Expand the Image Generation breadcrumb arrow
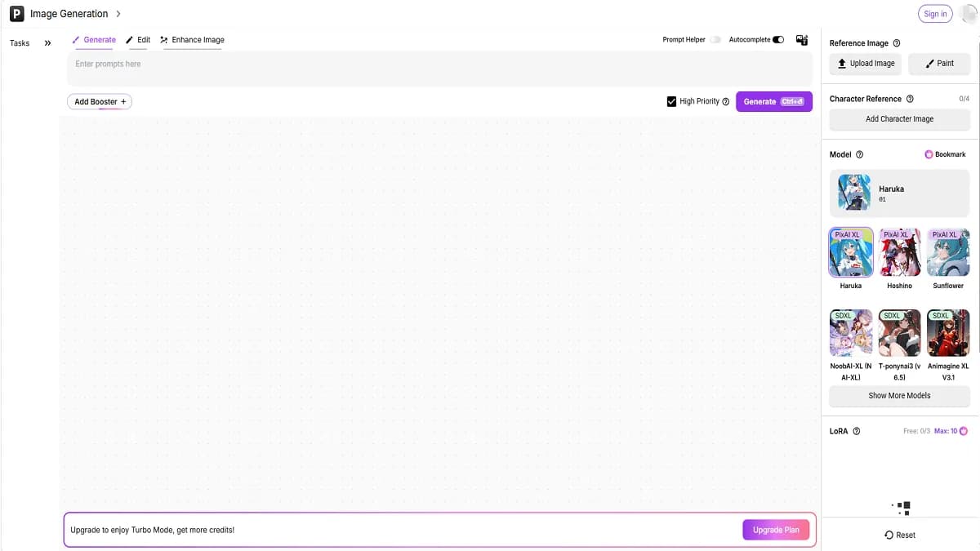 click(x=118, y=14)
